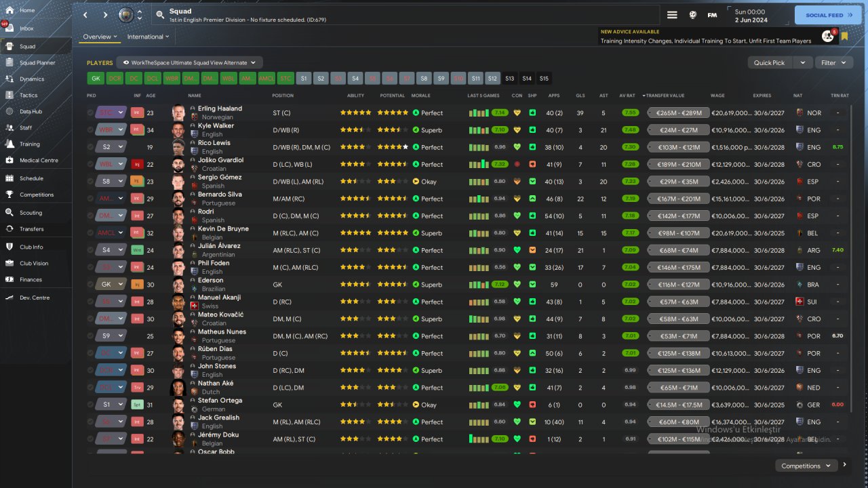Toggle the pick circle for Kevin De Bruyne
868x488 pixels.
coord(91,233)
